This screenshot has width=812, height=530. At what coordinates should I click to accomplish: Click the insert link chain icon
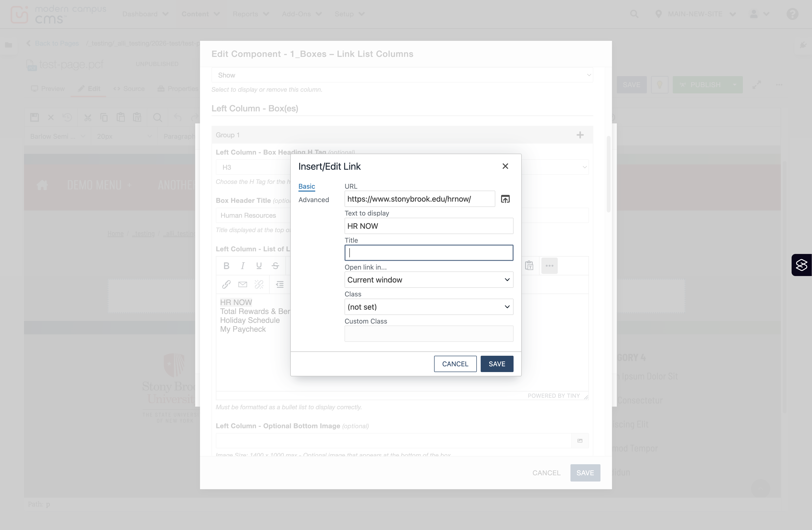click(226, 284)
